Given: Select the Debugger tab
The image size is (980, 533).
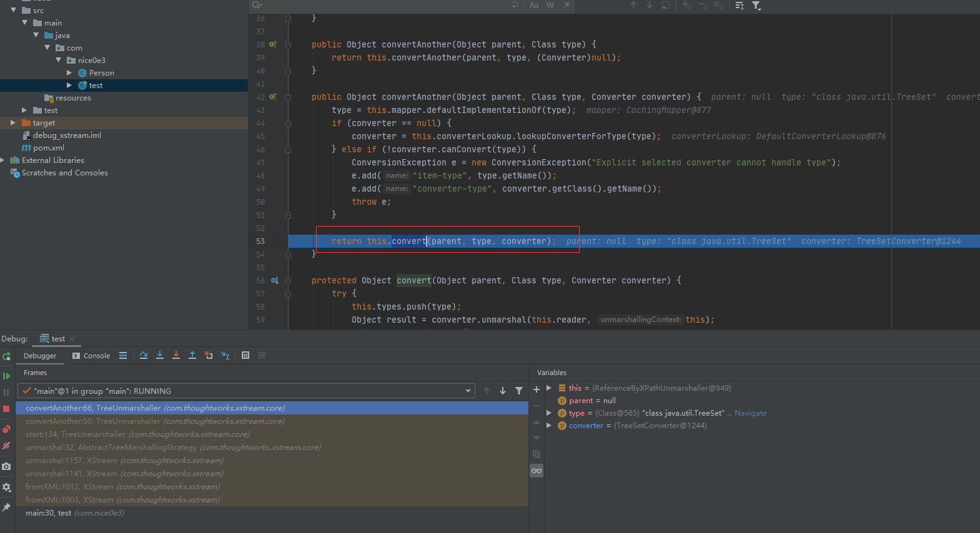Looking at the screenshot, I should 40,356.
